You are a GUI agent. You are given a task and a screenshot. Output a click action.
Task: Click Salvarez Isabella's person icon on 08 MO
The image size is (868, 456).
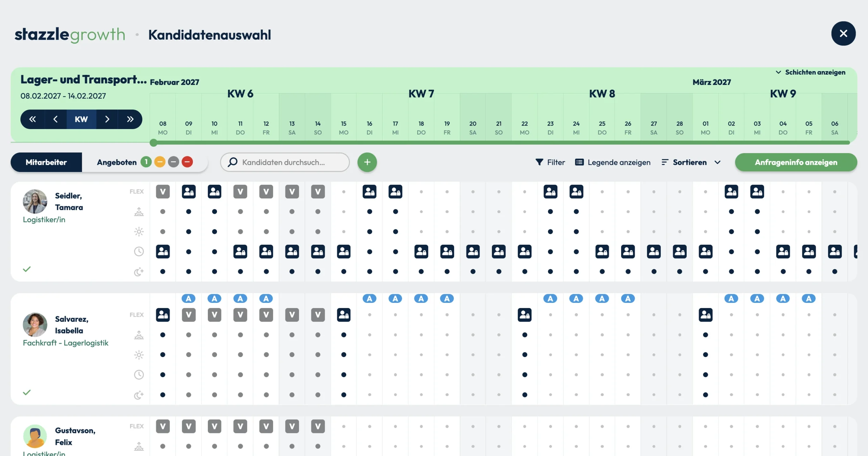pyautogui.click(x=163, y=315)
